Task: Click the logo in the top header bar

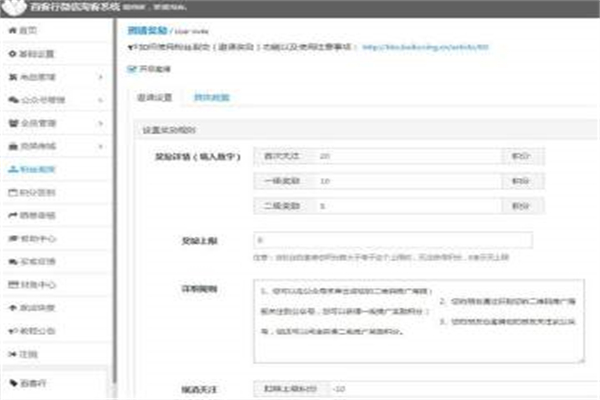Action: 14,8
